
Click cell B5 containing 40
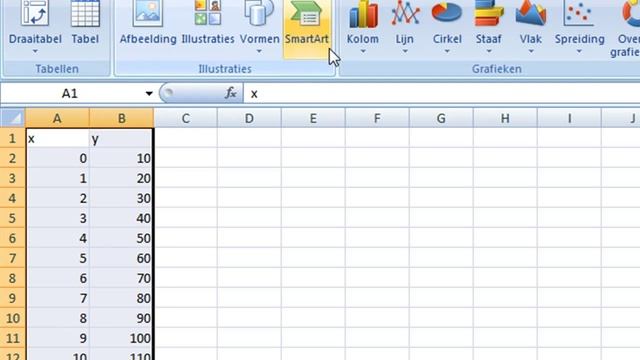coord(121,218)
